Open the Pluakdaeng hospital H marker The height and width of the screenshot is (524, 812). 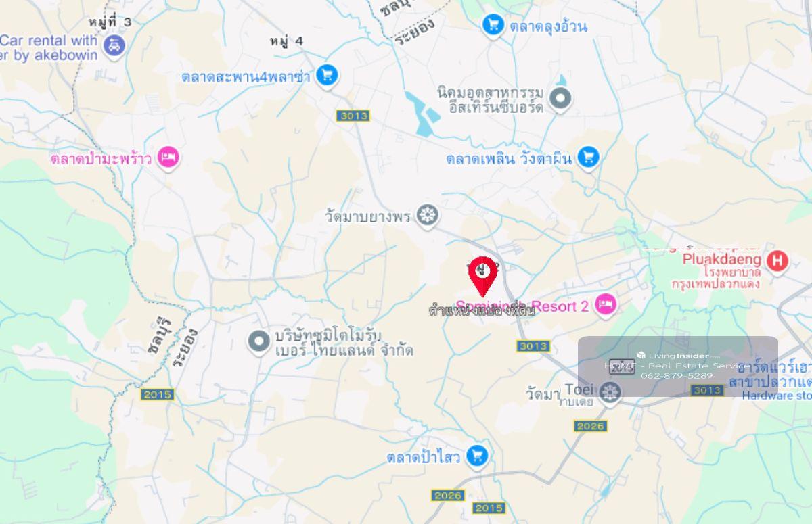point(777,260)
